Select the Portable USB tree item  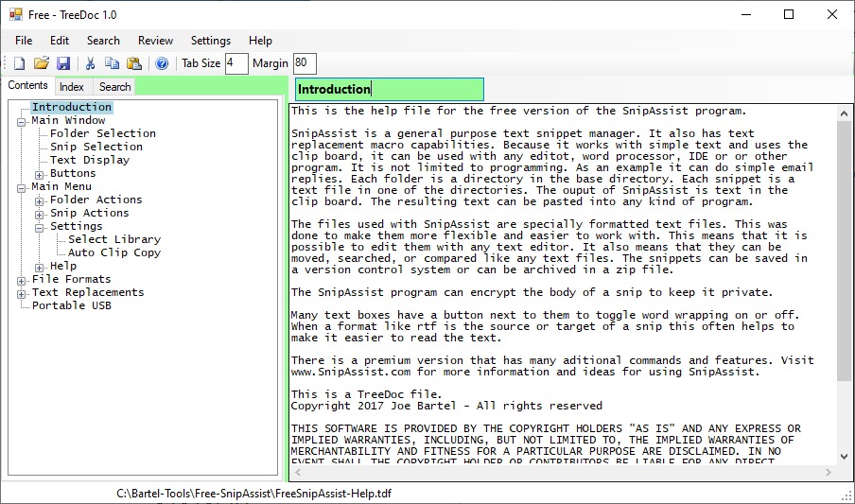(72, 305)
